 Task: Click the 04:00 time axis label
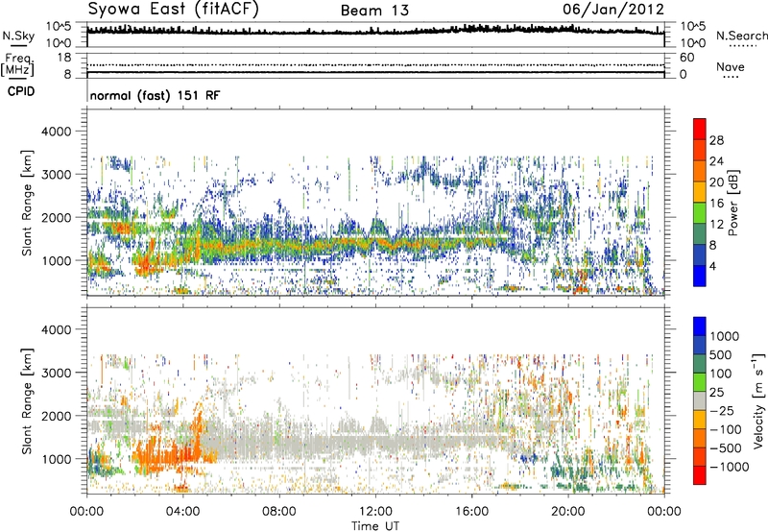tap(182, 512)
